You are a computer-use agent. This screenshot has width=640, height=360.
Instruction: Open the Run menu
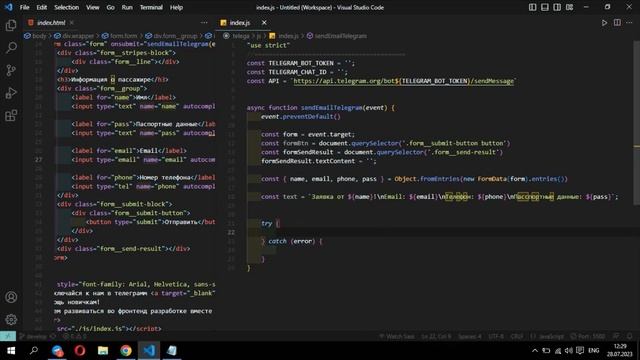tap(127, 7)
